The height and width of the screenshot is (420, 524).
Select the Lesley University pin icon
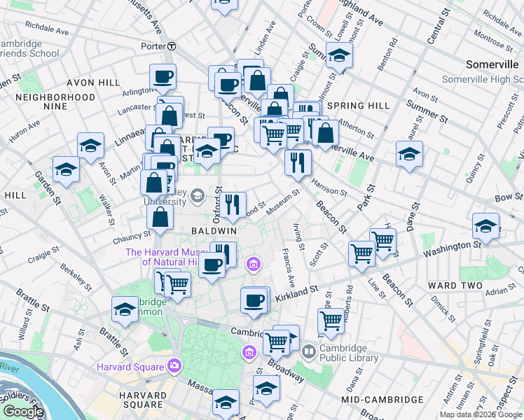click(198, 196)
